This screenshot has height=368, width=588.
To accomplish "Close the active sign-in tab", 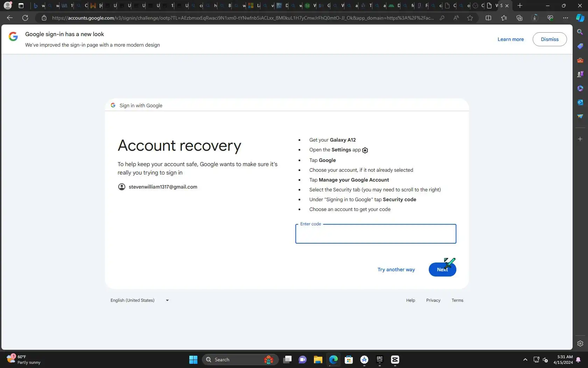I will (x=507, y=6).
